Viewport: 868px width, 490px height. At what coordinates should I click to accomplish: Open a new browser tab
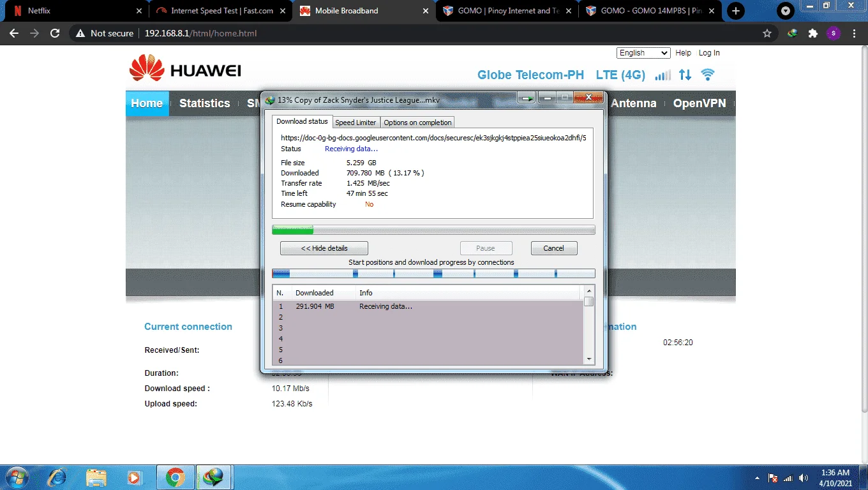click(737, 11)
